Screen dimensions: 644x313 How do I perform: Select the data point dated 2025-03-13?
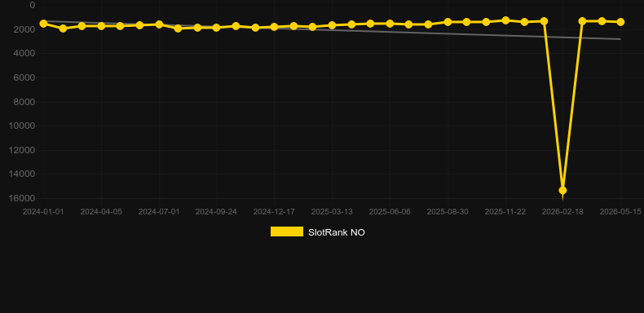[x=332, y=25]
